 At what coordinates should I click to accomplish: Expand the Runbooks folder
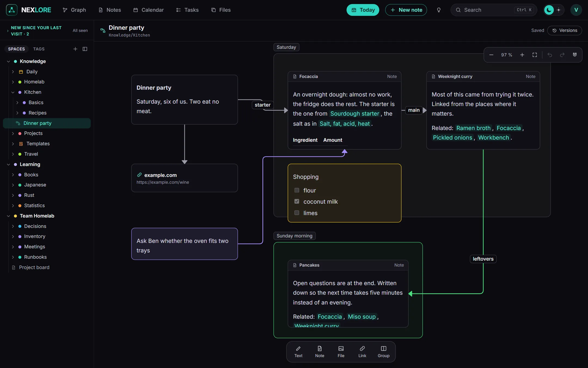click(13, 257)
